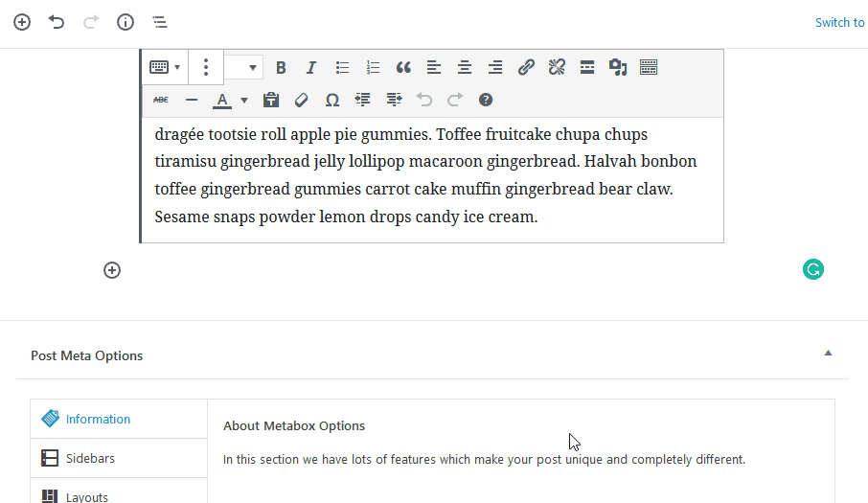Click the Add block icon in top bar
Screen dimensions: 868x503
pos(22,22)
